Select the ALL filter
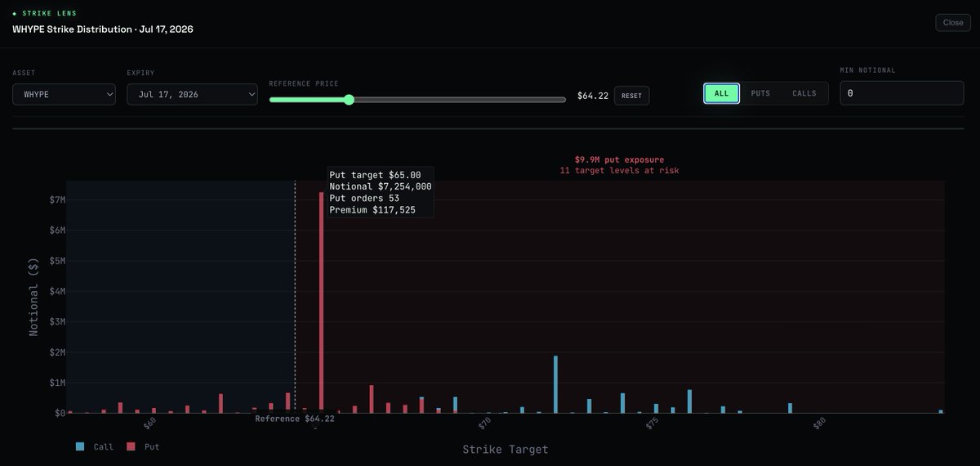 [722, 93]
